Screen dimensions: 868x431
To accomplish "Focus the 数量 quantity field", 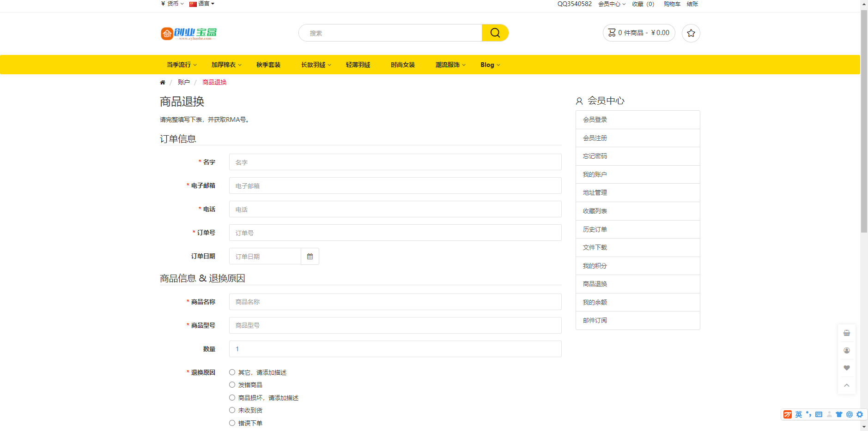I will (395, 349).
